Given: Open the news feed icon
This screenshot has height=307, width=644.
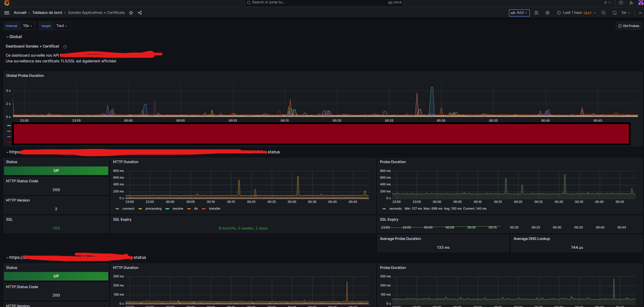Looking at the screenshot, I should (x=631, y=3).
